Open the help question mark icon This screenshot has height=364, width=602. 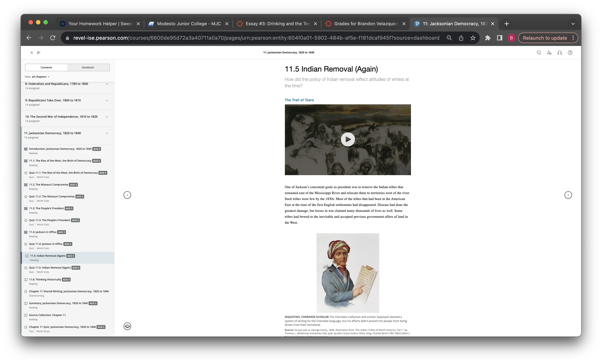[570, 52]
